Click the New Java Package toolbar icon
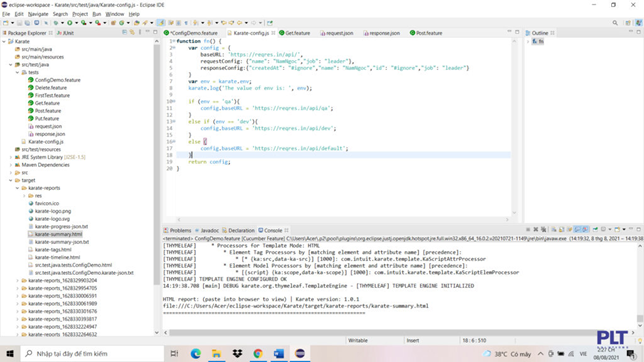This screenshot has width=644, height=362. click(x=113, y=23)
